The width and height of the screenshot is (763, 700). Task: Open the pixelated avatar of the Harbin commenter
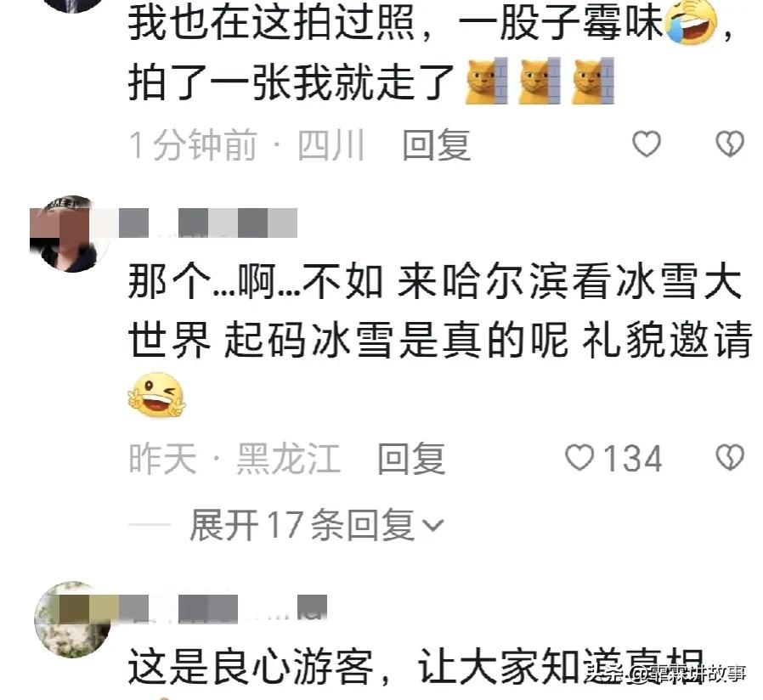click(x=69, y=234)
